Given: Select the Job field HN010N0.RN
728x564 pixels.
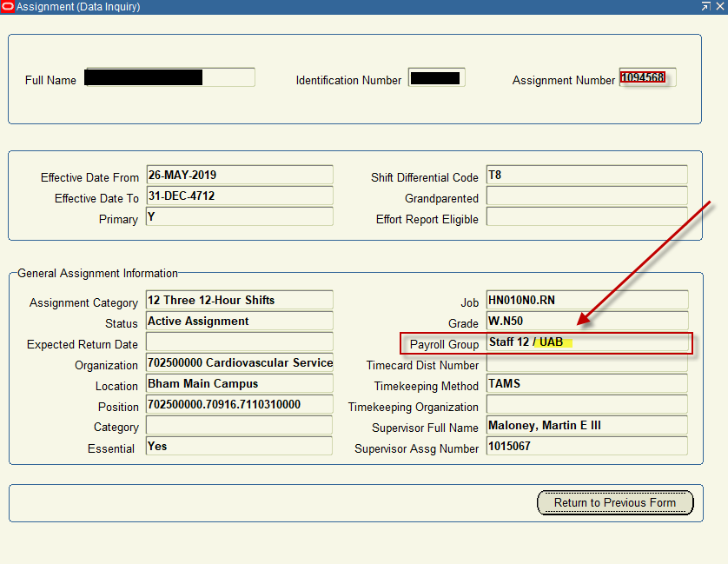Looking at the screenshot, I should 586,301.
